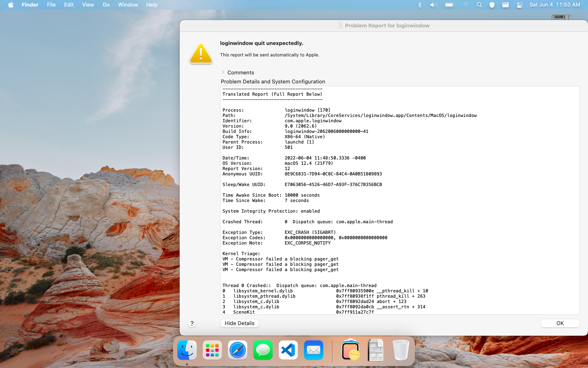Click the Hide Details button

(x=240, y=323)
